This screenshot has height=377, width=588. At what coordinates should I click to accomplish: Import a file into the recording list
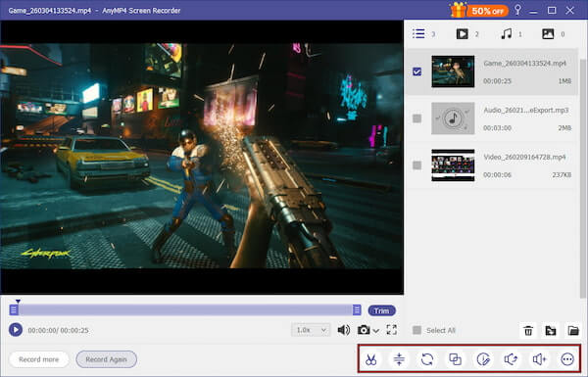551,331
